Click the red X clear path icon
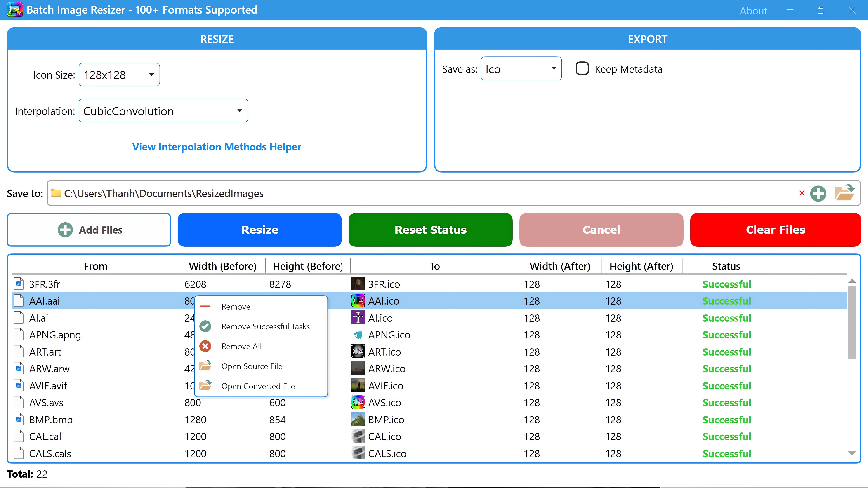Image resolution: width=868 pixels, height=488 pixels. [x=802, y=193]
